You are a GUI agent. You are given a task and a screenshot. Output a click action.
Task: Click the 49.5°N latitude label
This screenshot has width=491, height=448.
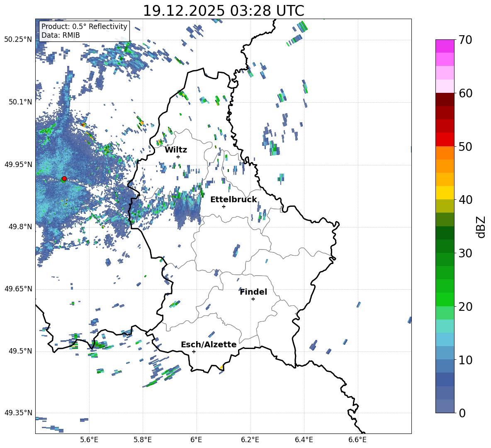click(20, 351)
